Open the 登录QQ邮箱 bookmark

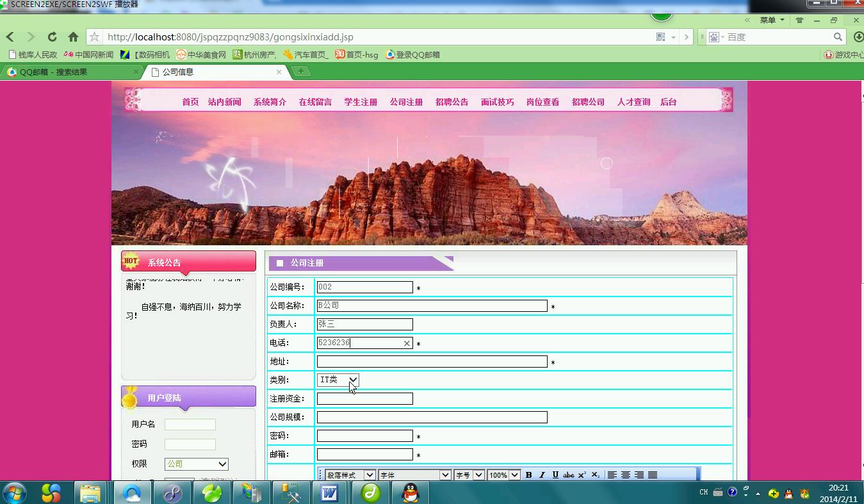click(x=412, y=54)
